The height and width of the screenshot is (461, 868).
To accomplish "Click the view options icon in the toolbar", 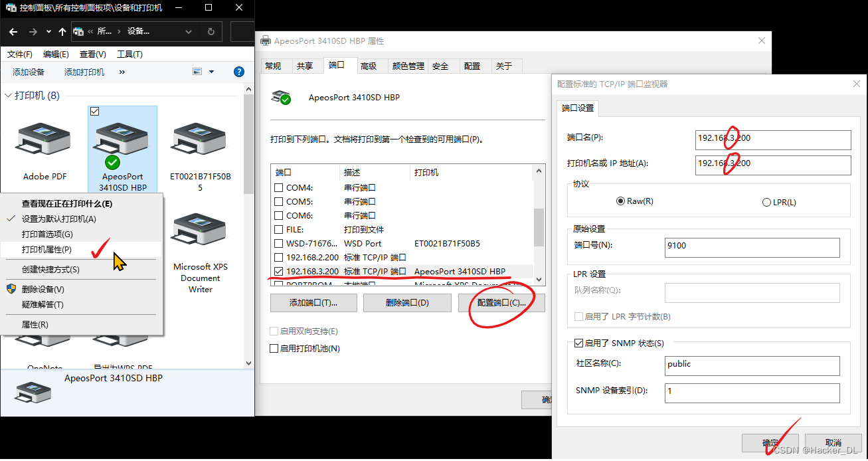I will [197, 72].
